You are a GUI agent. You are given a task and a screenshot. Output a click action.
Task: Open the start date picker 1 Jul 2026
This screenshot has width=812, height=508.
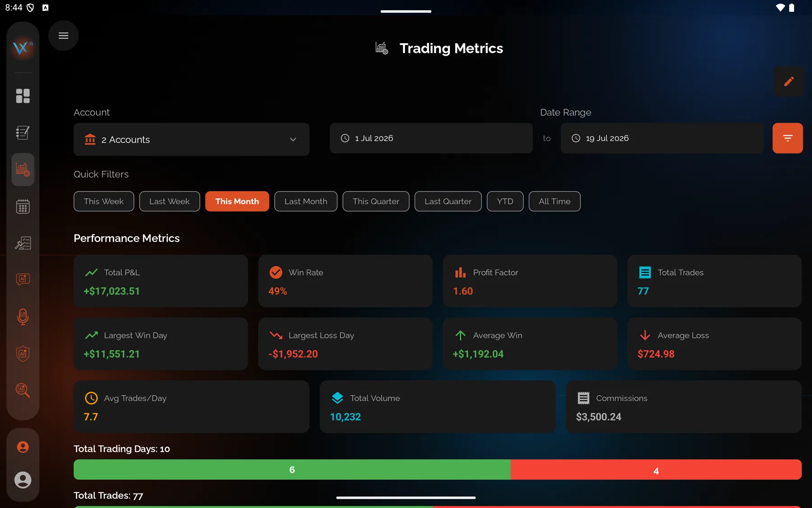pyautogui.click(x=431, y=138)
